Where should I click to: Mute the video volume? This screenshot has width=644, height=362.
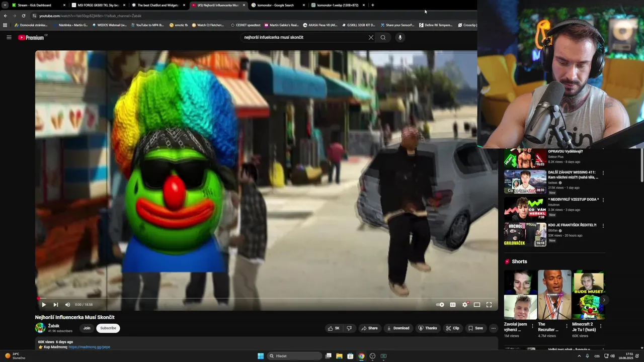tap(67, 304)
